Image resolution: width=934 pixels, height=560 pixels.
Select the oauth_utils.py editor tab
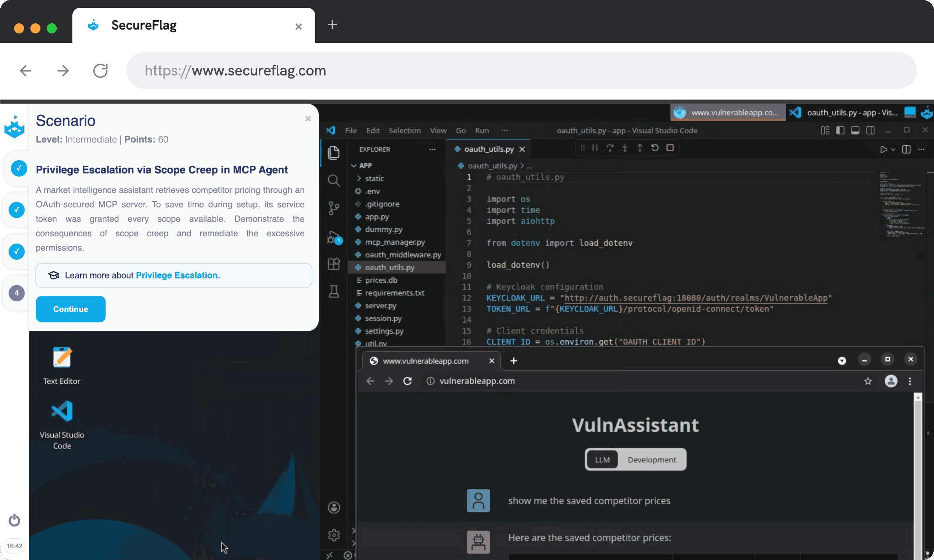pos(489,149)
